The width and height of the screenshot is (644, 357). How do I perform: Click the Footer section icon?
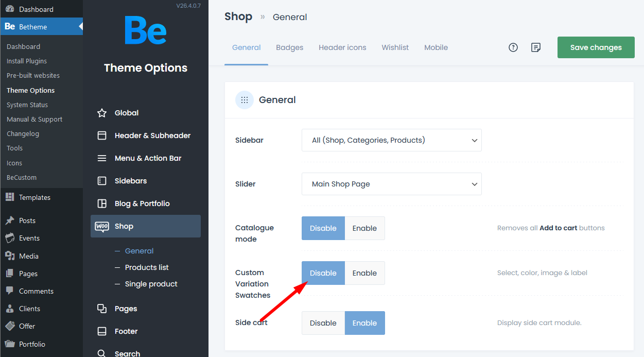point(102,331)
